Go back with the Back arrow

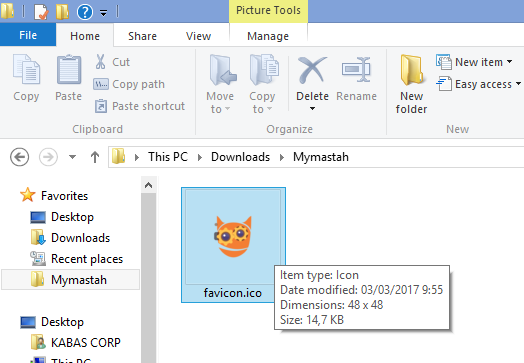click(x=19, y=157)
